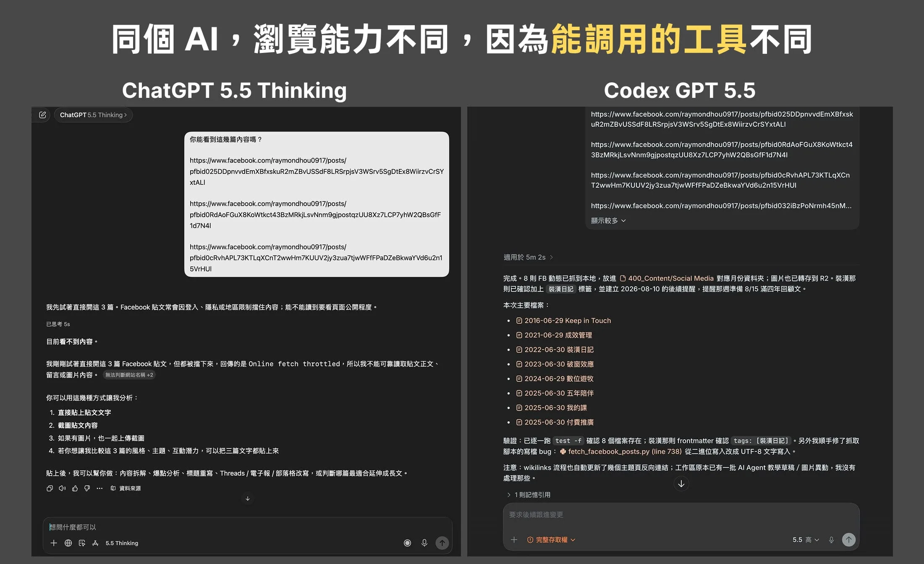
Task: Open file 2024-06-29 數位遊牧
Action: (x=555, y=379)
